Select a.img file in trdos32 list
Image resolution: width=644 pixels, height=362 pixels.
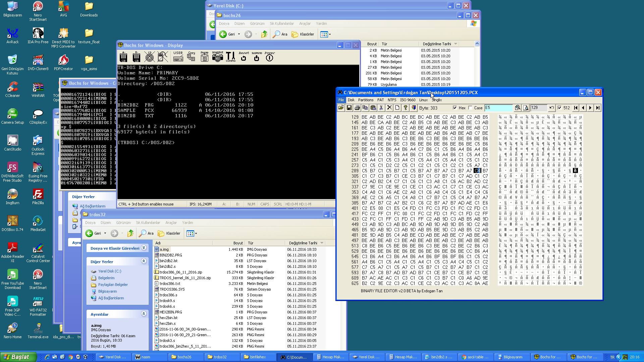[164, 249]
